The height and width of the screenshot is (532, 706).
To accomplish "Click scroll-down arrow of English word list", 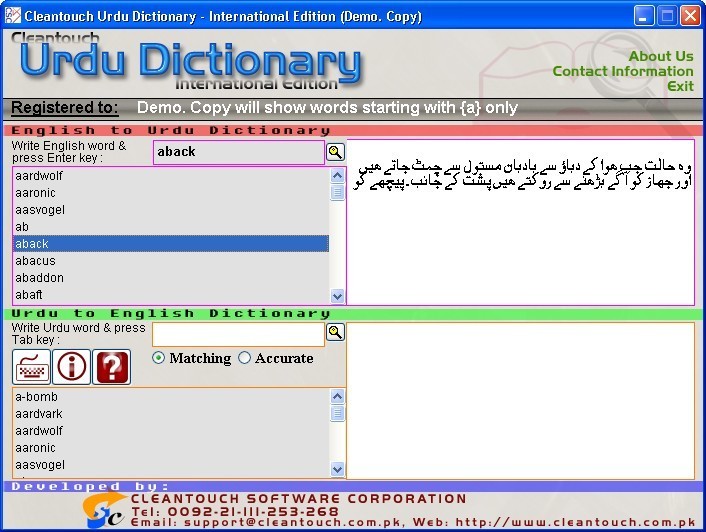I will [337, 296].
